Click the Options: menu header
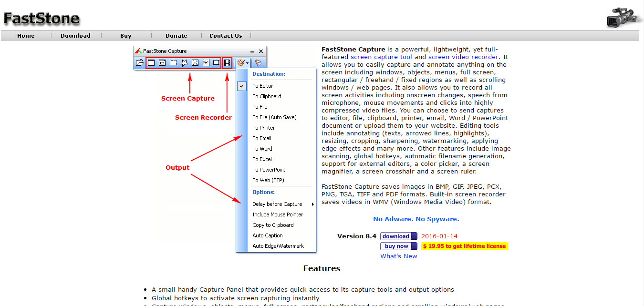 click(264, 193)
